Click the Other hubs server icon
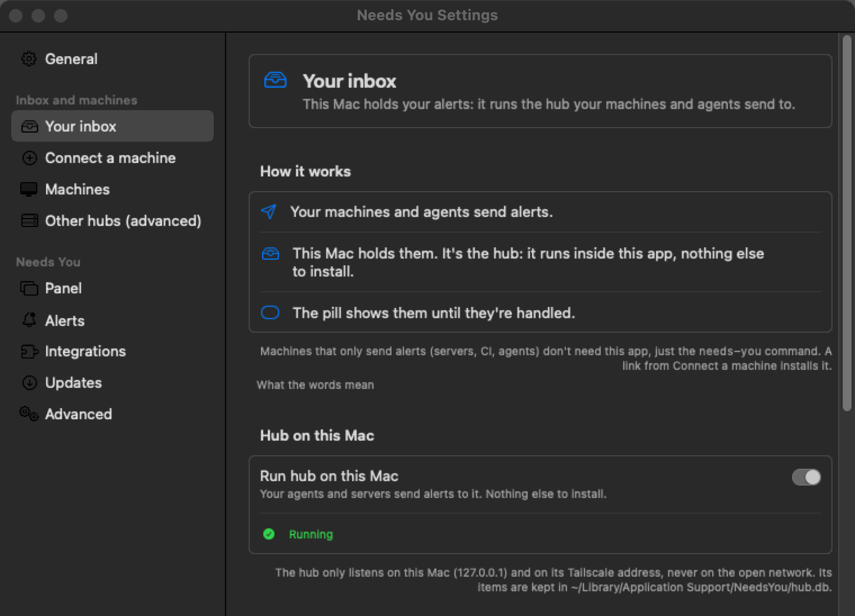Image resolution: width=855 pixels, height=616 pixels. tap(29, 221)
